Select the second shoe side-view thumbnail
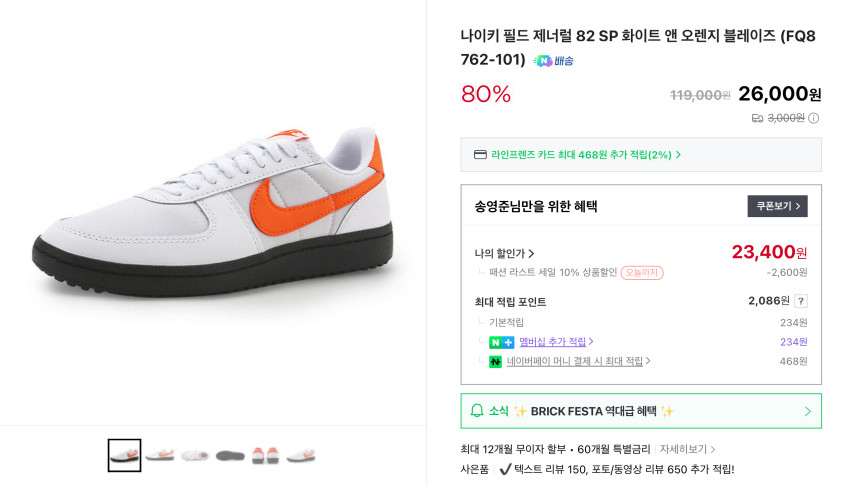 [x=160, y=455]
